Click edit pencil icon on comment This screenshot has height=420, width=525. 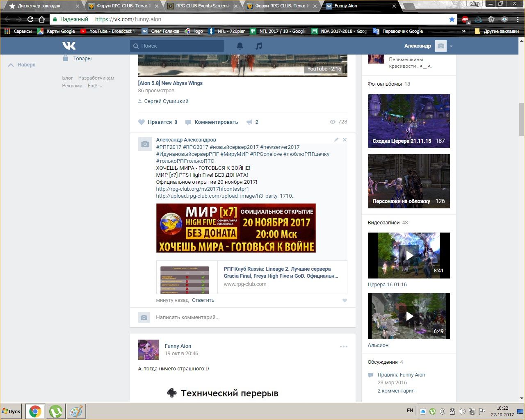pos(336,140)
